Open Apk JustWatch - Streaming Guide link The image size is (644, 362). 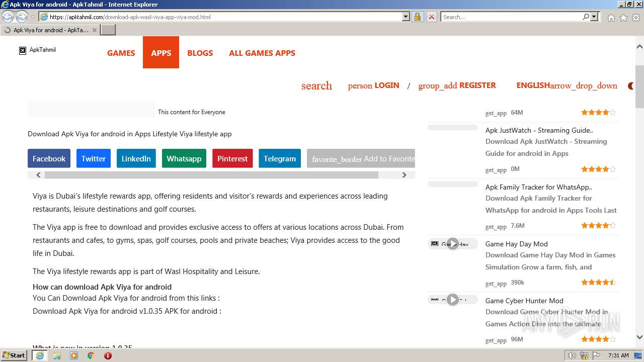tap(539, 130)
